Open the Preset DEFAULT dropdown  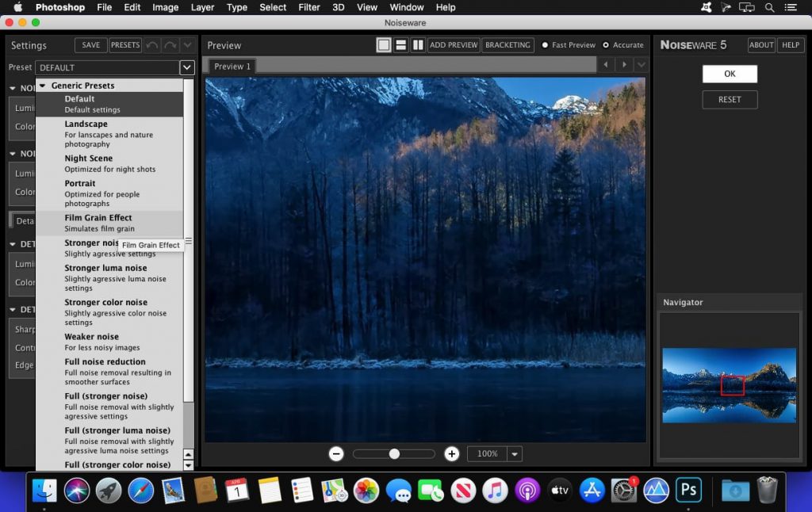point(186,67)
